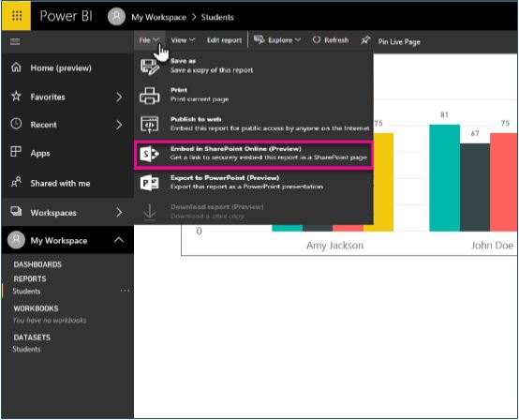Click the Save as disk icon

[150, 67]
